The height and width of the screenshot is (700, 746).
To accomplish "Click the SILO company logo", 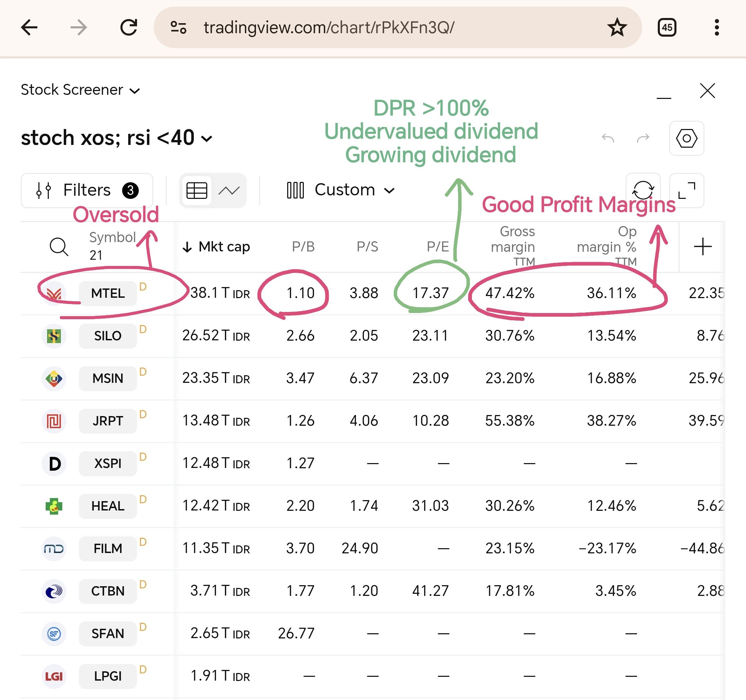I will pyautogui.click(x=54, y=336).
